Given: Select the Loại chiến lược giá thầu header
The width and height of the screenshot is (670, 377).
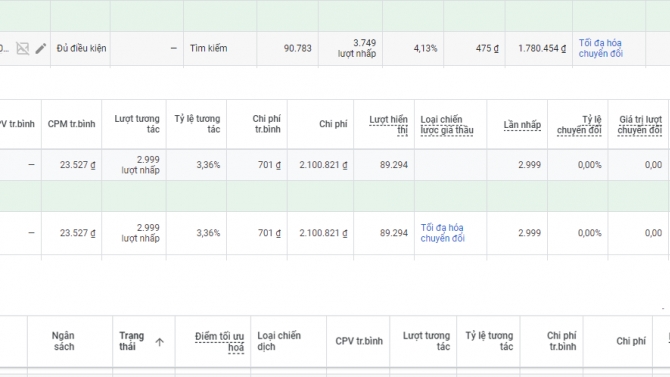Looking at the screenshot, I should click(x=447, y=125).
